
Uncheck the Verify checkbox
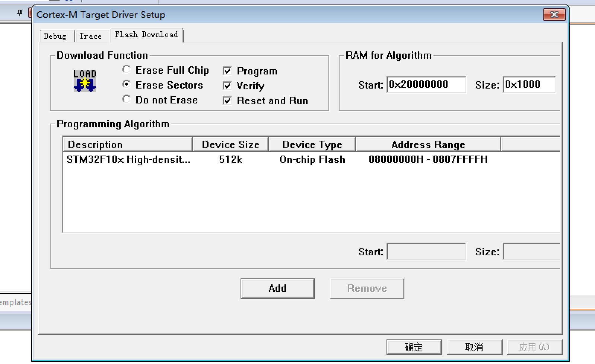[227, 86]
